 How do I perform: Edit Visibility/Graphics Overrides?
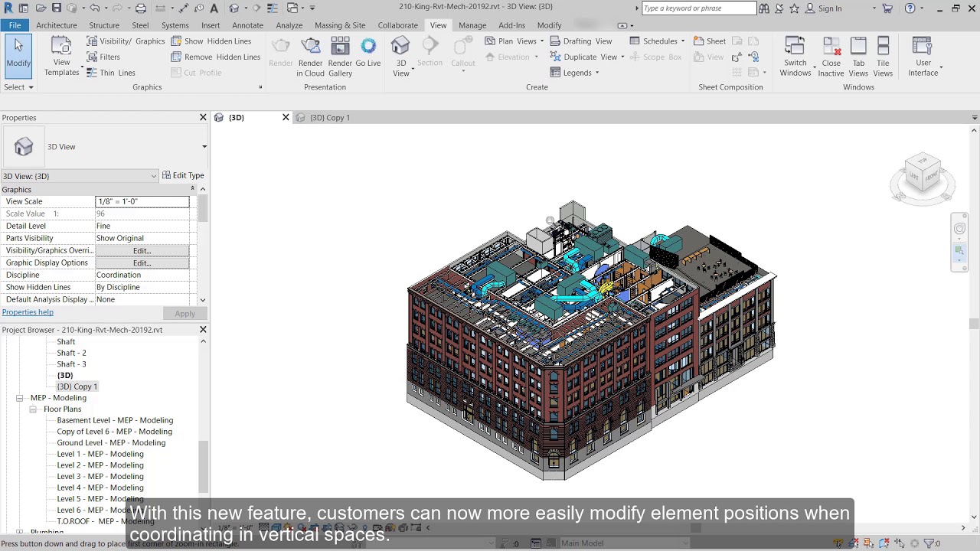pos(142,250)
